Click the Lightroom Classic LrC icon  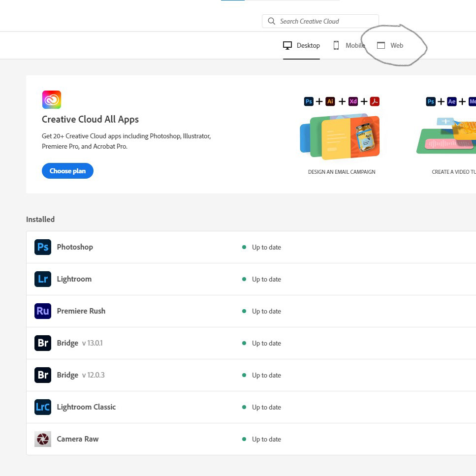(x=43, y=407)
